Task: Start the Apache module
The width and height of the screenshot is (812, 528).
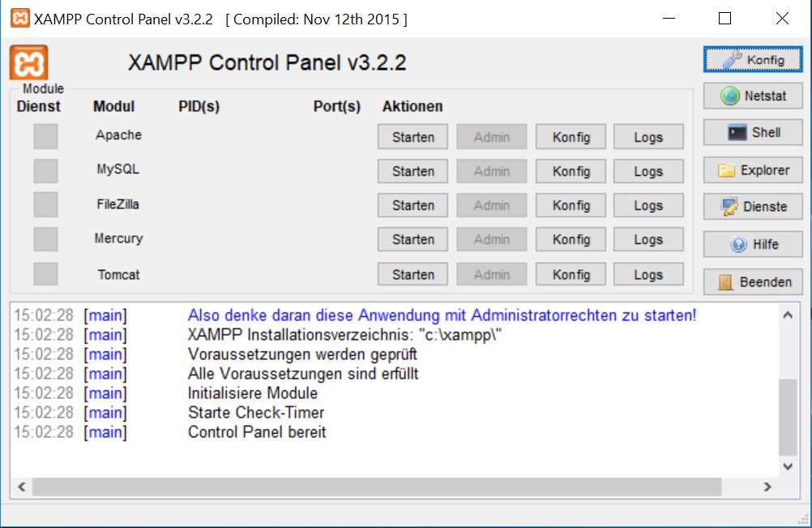Action: [412, 137]
